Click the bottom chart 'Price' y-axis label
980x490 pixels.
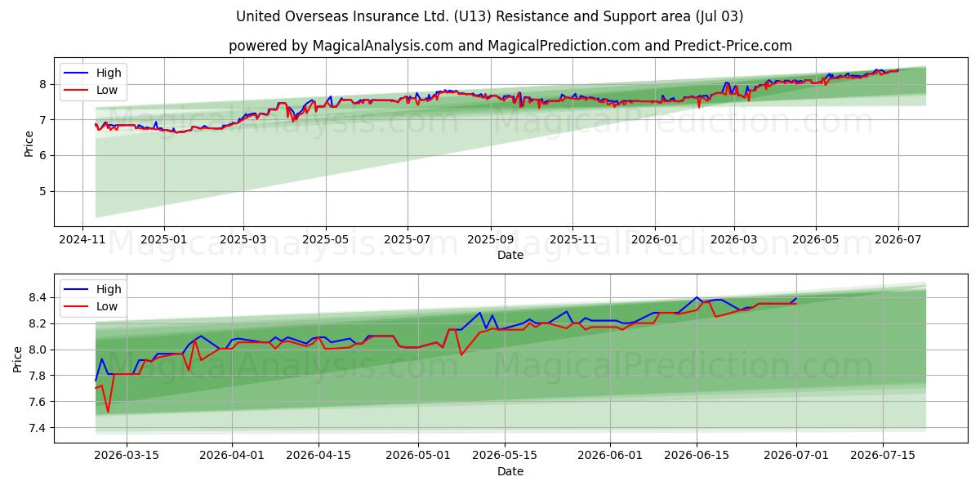[18, 358]
